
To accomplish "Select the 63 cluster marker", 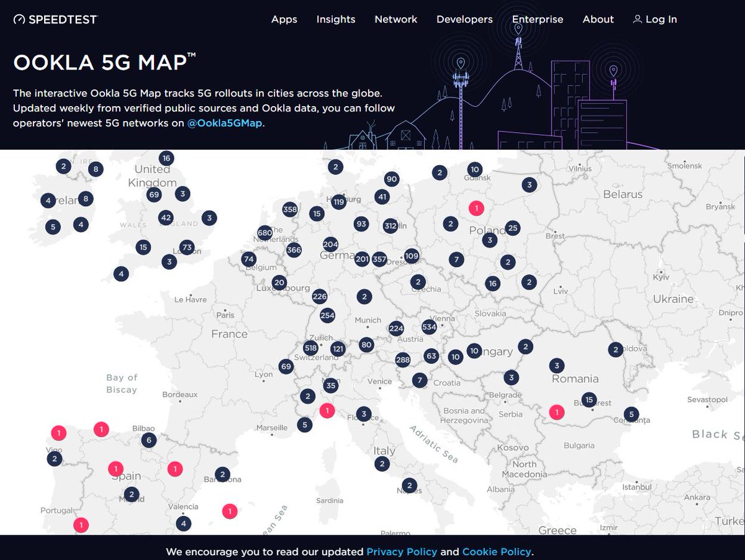I will click(x=431, y=356).
